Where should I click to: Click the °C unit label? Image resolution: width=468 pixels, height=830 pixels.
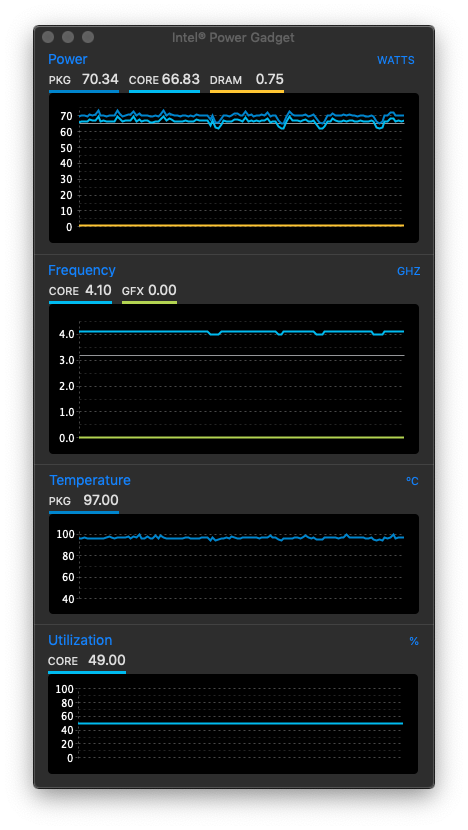click(x=412, y=481)
